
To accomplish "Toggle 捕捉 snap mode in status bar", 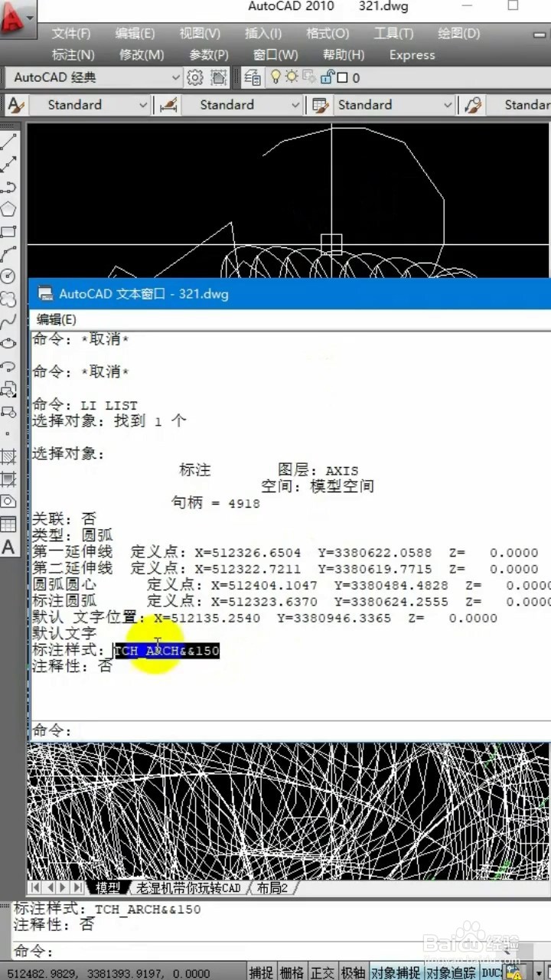I will [261, 972].
